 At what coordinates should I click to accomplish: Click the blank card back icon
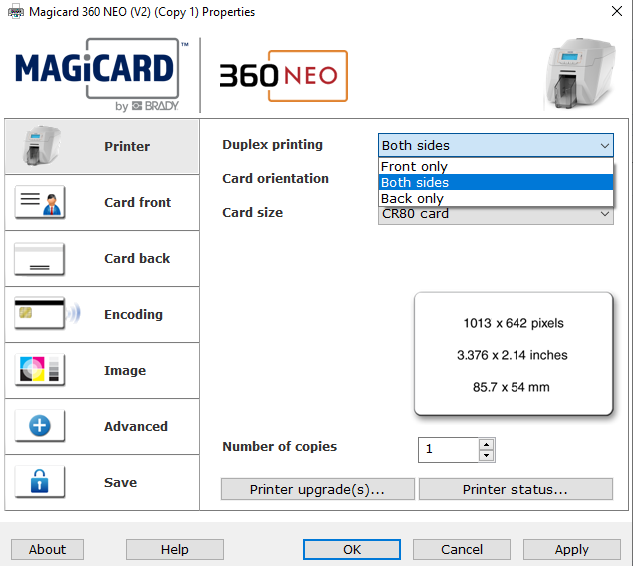point(39,258)
